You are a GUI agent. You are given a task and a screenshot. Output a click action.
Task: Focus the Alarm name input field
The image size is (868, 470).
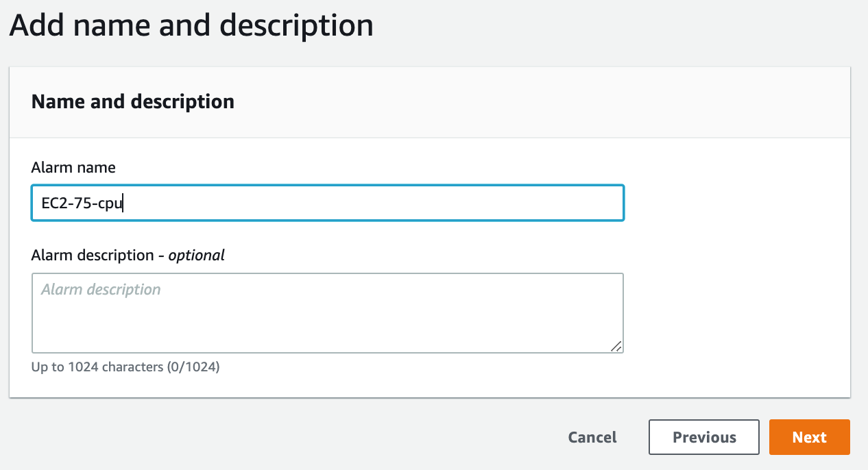[x=328, y=203]
